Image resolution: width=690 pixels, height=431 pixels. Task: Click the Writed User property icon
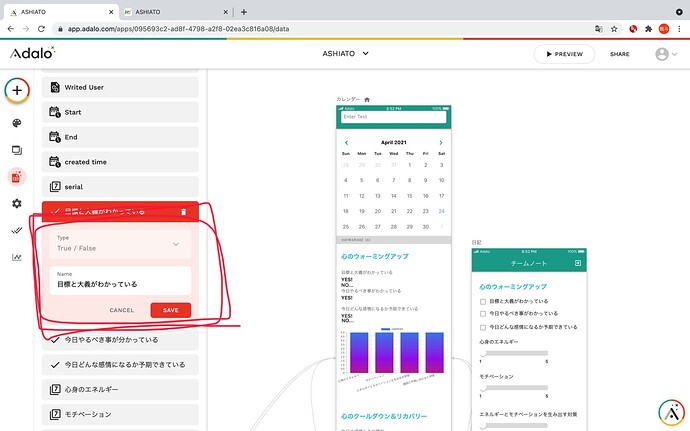(x=55, y=87)
